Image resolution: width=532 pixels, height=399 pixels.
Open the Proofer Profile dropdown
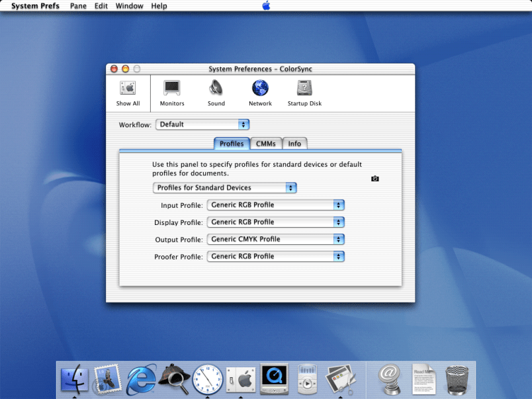point(275,257)
